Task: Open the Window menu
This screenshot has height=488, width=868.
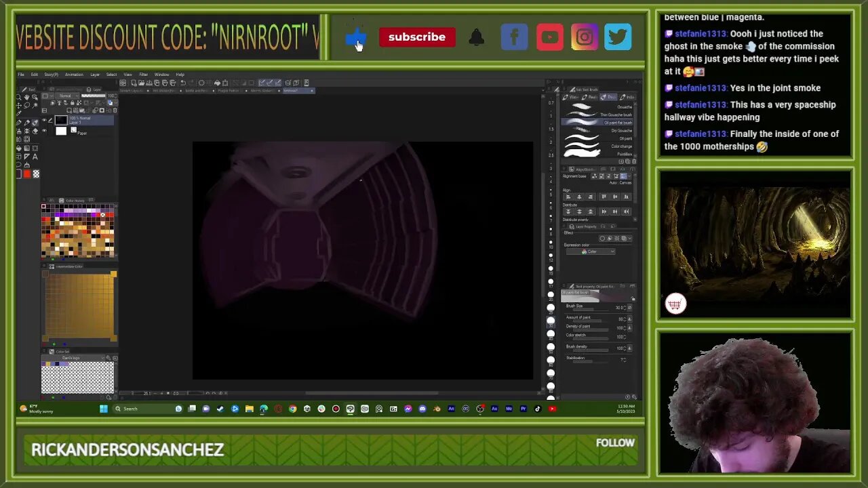Action: click(161, 75)
